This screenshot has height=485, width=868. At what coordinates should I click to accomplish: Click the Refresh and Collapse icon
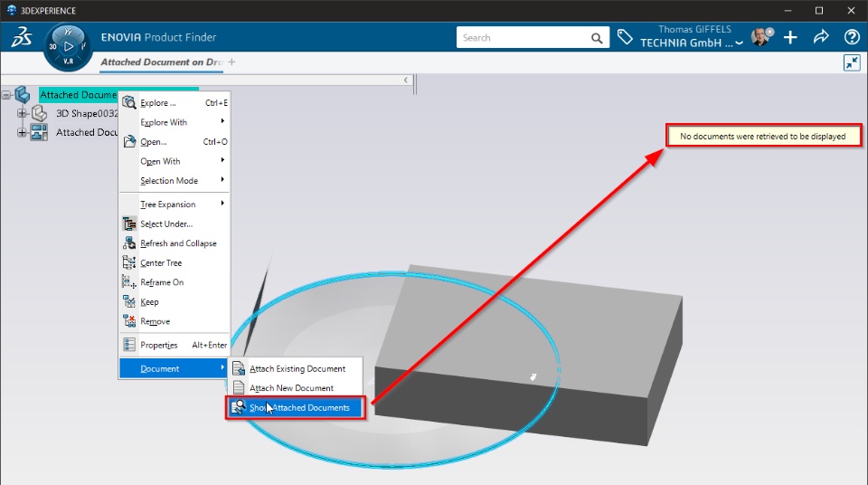(x=129, y=242)
